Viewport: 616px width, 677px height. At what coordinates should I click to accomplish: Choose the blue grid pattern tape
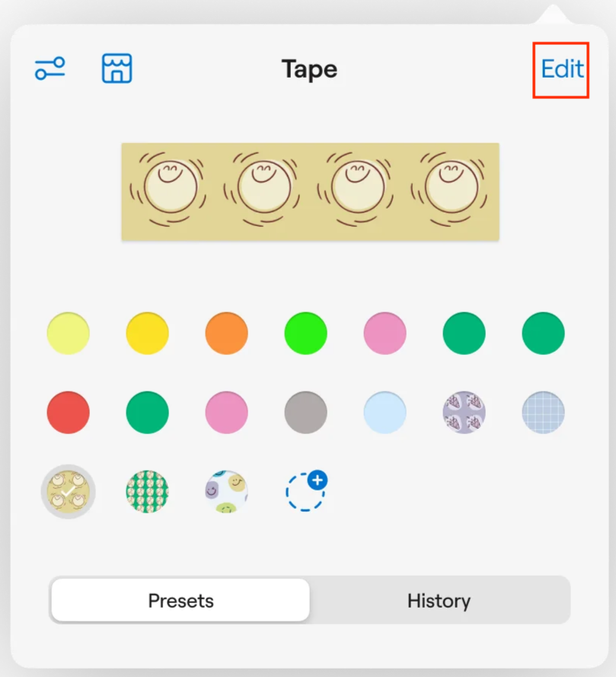(x=544, y=413)
